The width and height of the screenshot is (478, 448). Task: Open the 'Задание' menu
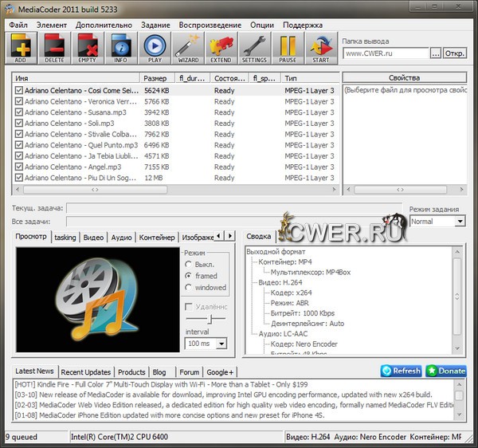[x=155, y=25]
